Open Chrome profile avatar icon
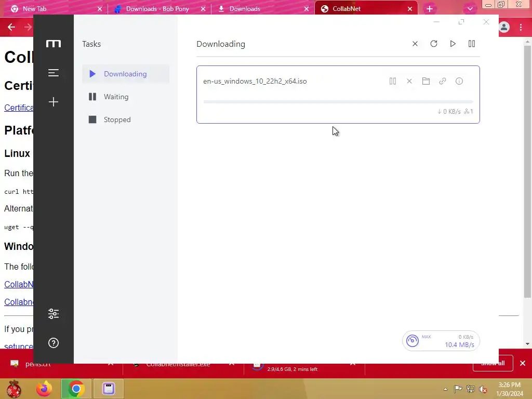The height and width of the screenshot is (399, 532). [x=504, y=27]
